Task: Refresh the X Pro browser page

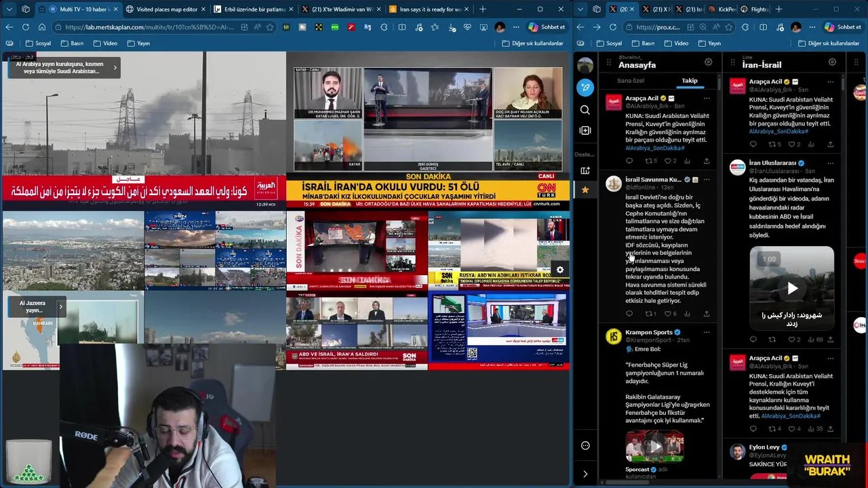Action: tap(613, 27)
